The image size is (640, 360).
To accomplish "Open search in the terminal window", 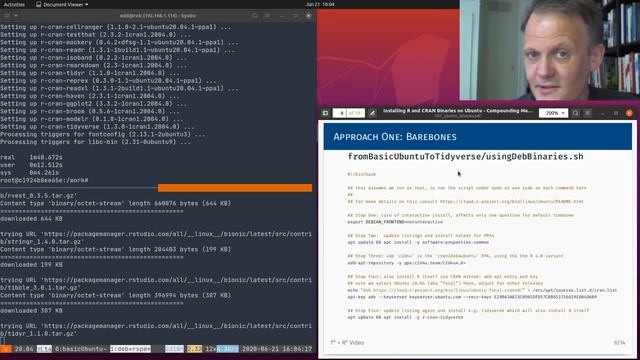I will [255, 16].
